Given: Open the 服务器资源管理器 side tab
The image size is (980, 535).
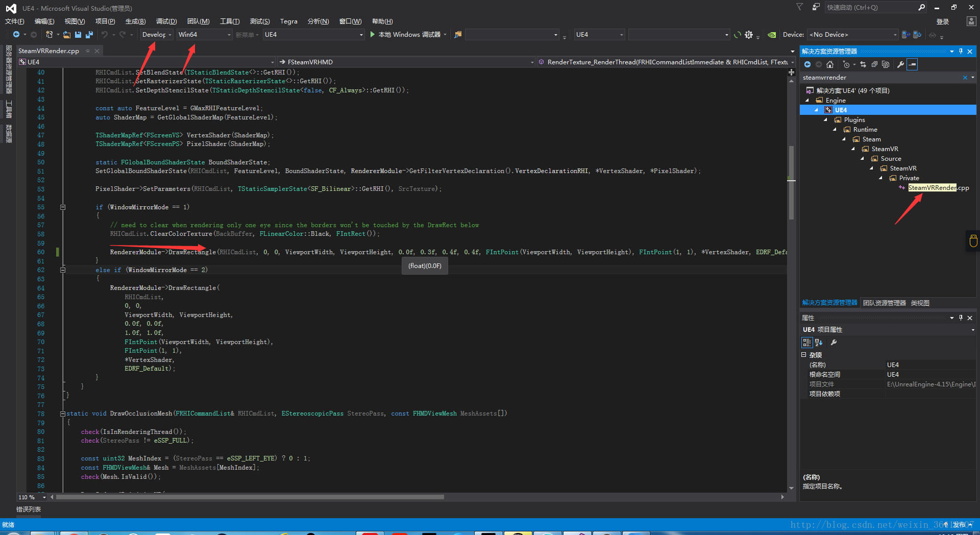Looking at the screenshot, I should [x=9, y=70].
